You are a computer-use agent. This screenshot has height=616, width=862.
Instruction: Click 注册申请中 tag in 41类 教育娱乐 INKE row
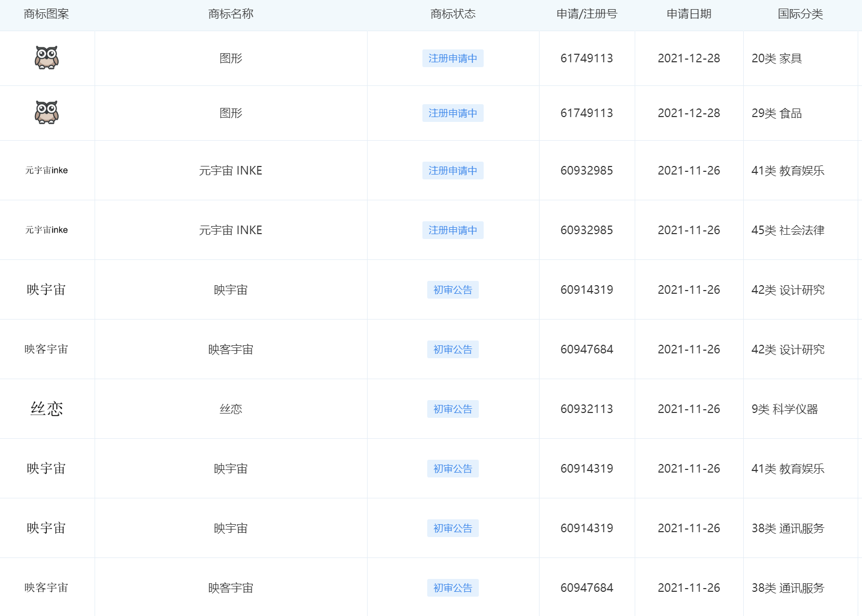453,170
